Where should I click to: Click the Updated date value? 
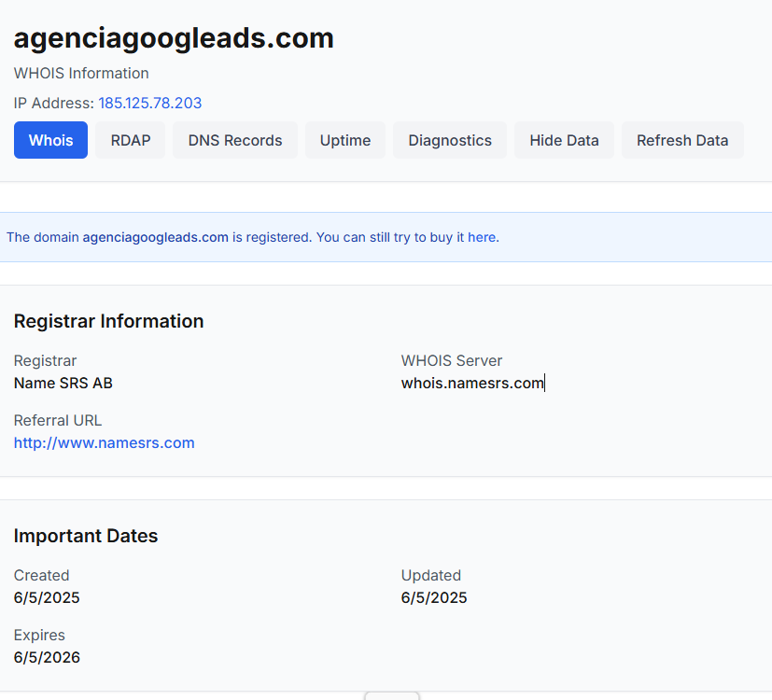434,597
